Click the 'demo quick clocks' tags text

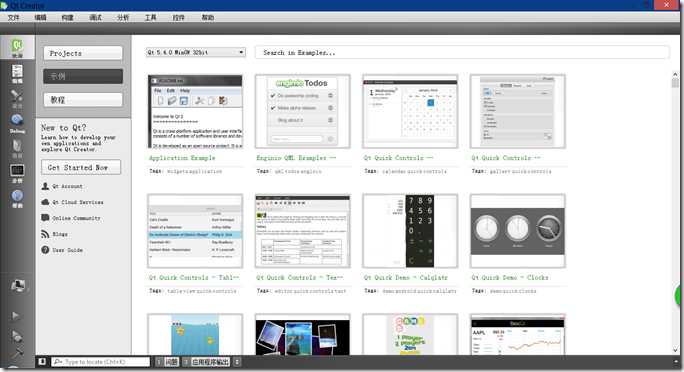(513, 291)
